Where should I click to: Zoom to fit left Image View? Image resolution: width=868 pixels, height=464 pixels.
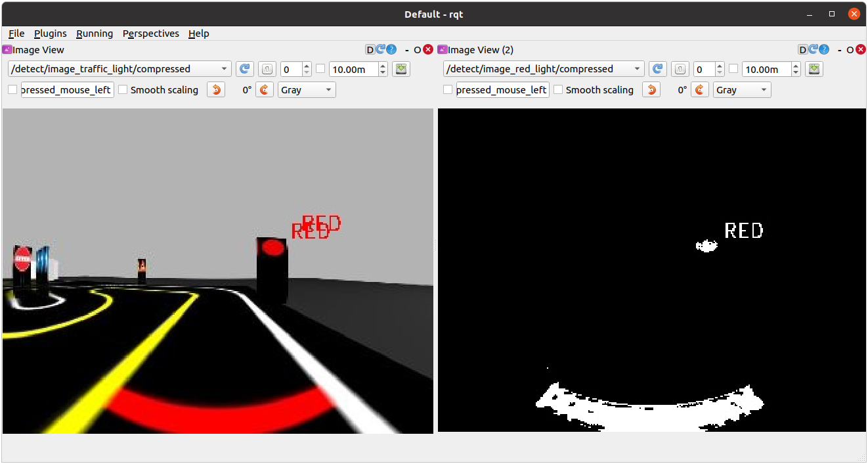coord(267,69)
